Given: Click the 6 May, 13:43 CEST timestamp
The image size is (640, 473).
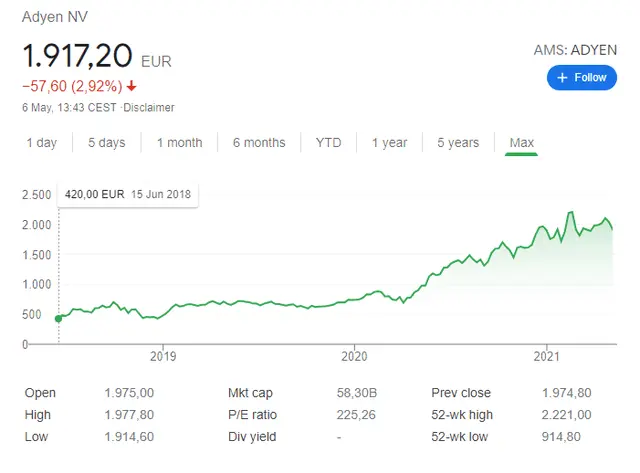Looking at the screenshot, I should tap(69, 107).
